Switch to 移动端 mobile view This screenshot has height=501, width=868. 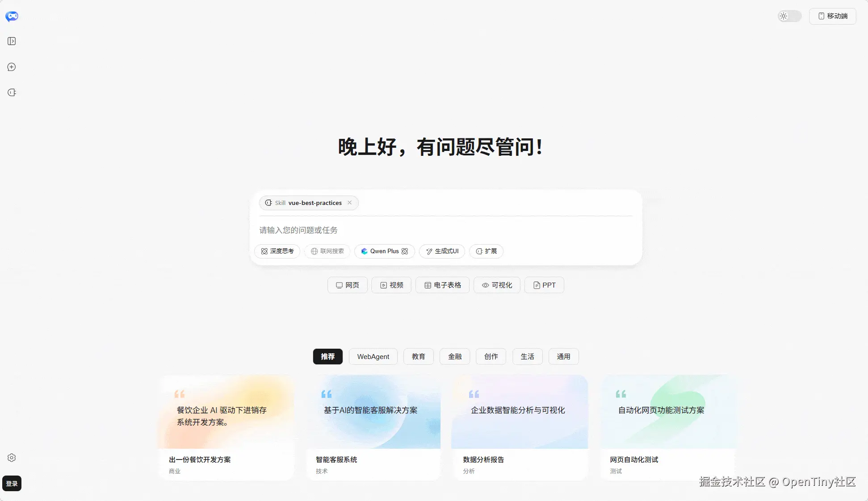833,16
